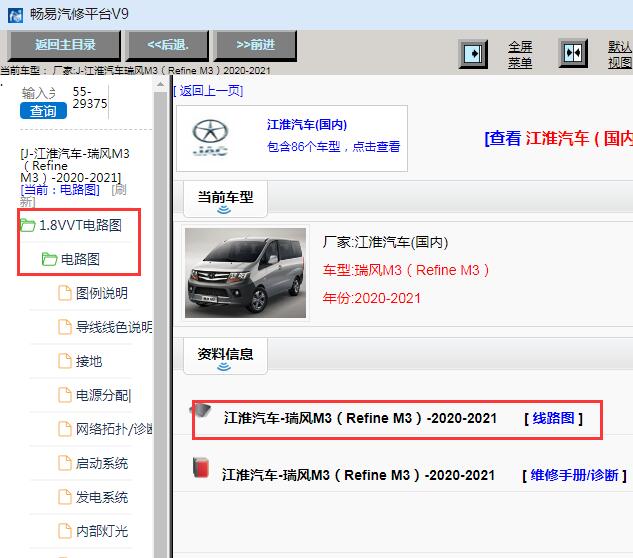Click the 车型:瑞风M3 (Refine M3) text
Image resolution: width=633 pixels, height=558 pixels.
(x=406, y=270)
